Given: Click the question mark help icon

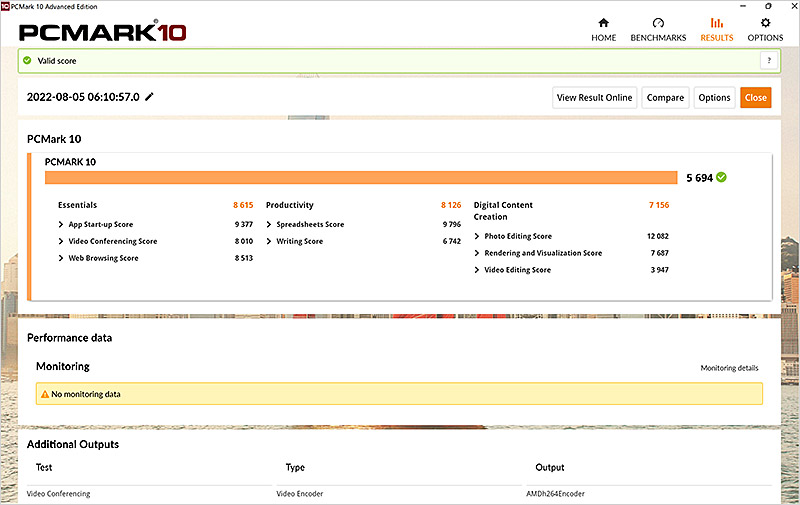Looking at the screenshot, I should click(x=769, y=61).
